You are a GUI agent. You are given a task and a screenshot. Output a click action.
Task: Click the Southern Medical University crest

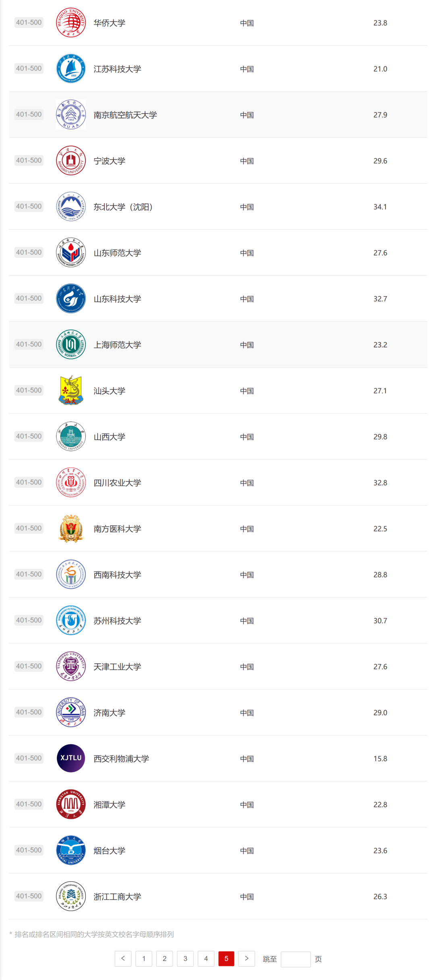click(x=71, y=528)
